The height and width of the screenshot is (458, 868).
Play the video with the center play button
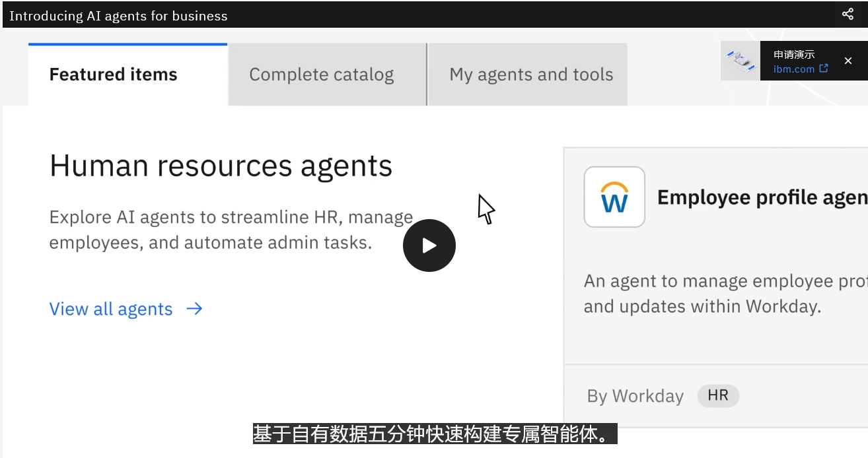pos(429,245)
